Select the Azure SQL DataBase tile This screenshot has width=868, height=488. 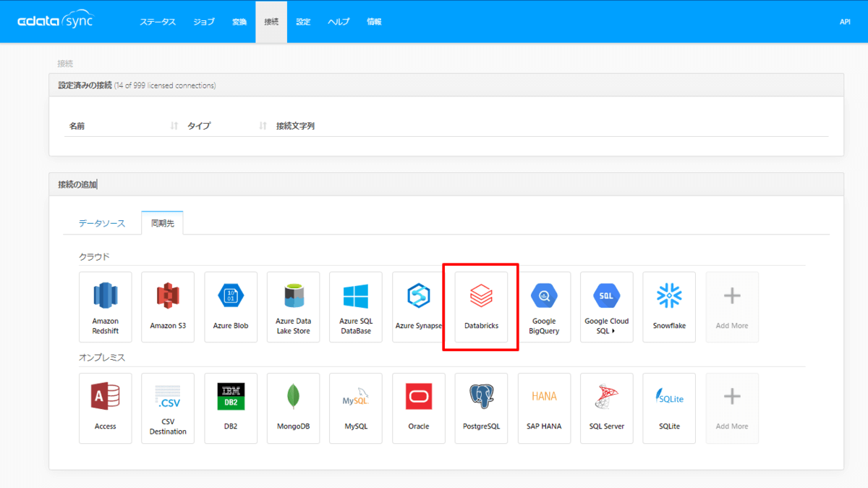(356, 307)
